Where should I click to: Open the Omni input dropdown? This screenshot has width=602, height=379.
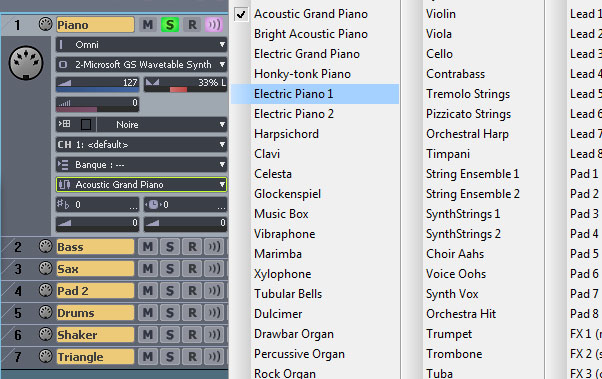point(141,45)
